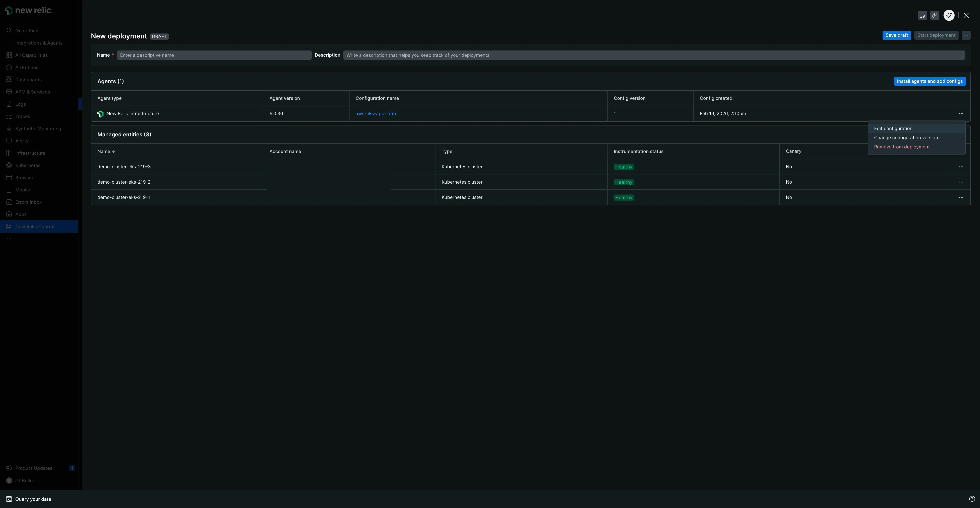Open Synthetic Monitoring
This screenshot has height=508, width=980.
click(x=38, y=129)
